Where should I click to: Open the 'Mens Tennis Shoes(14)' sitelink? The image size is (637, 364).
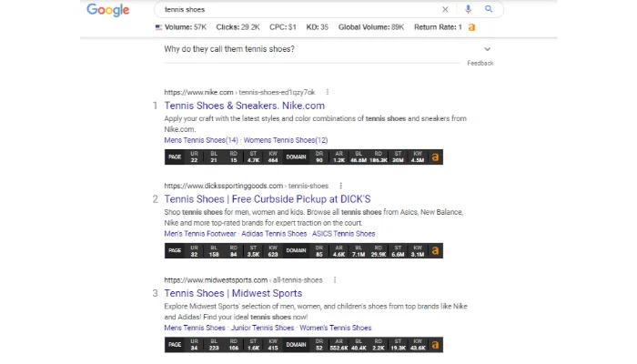pos(201,140)
